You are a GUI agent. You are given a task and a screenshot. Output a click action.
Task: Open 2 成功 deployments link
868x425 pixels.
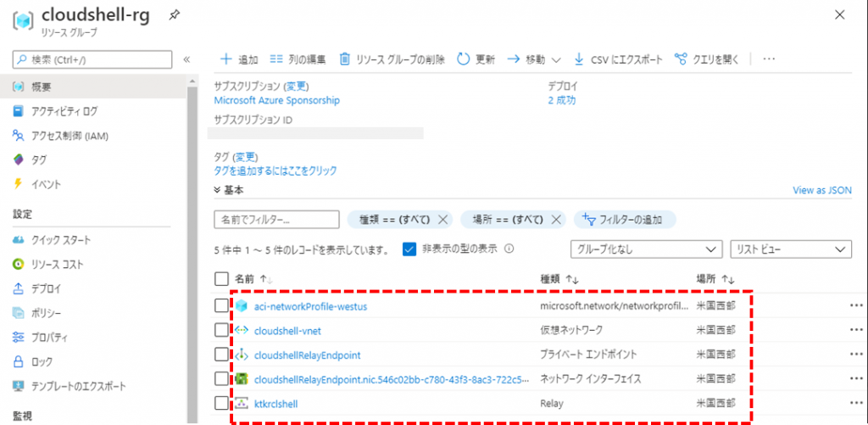562,100
